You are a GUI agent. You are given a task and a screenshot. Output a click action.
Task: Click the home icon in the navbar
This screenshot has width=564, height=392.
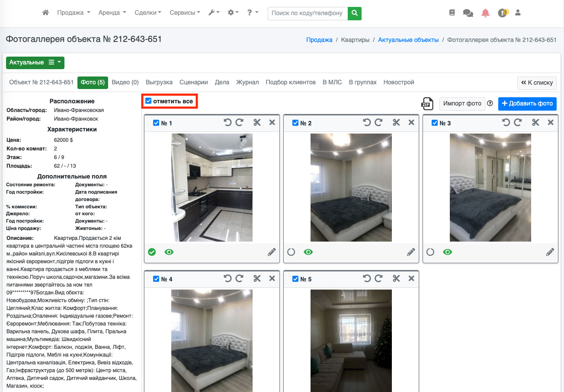click(45, 13)
